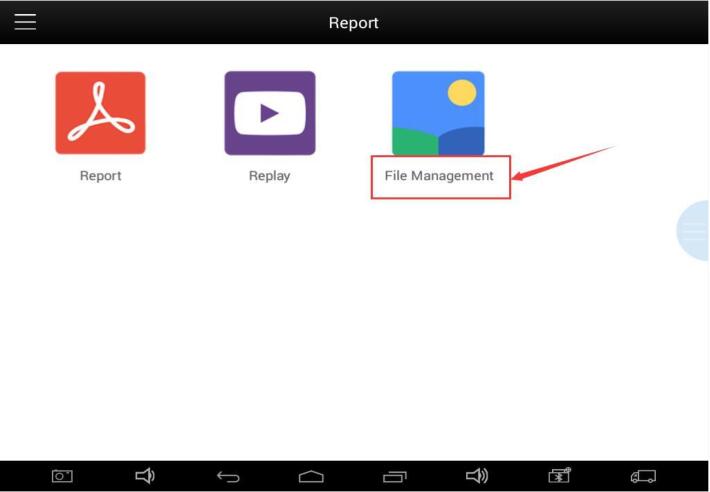710x492 pixels.
Task: Click the Report label under the PDF icon
Action: tap(101, 176)
